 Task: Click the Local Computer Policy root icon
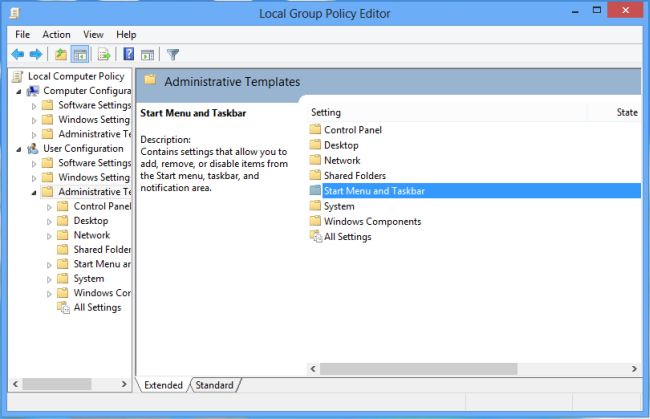tap(17, 76)
